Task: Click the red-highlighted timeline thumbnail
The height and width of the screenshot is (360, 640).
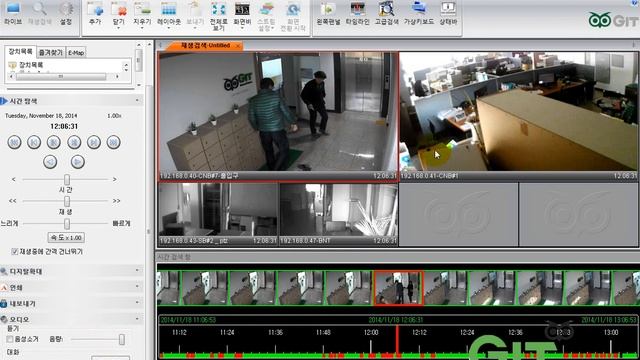Action: tap(399, 288)
